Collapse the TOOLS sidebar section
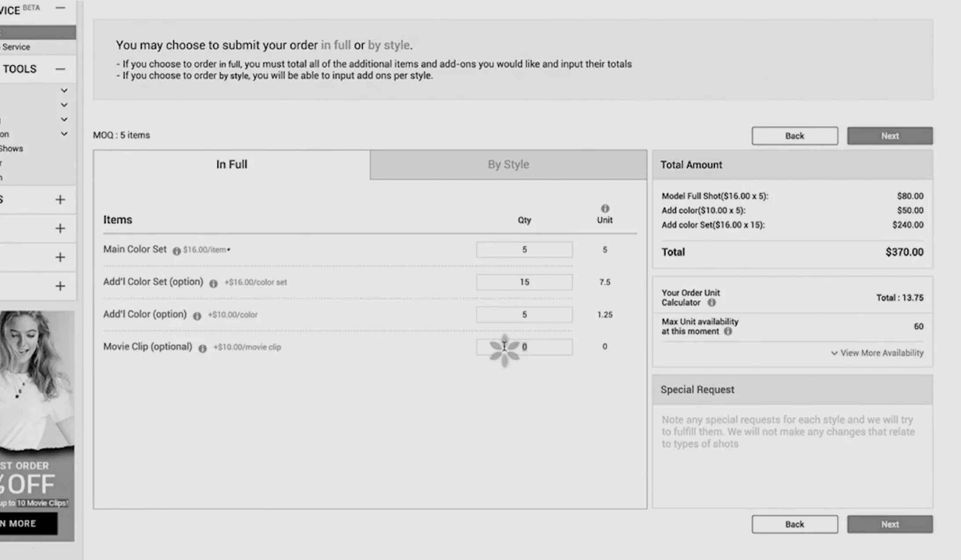 [x=60, y=69]
